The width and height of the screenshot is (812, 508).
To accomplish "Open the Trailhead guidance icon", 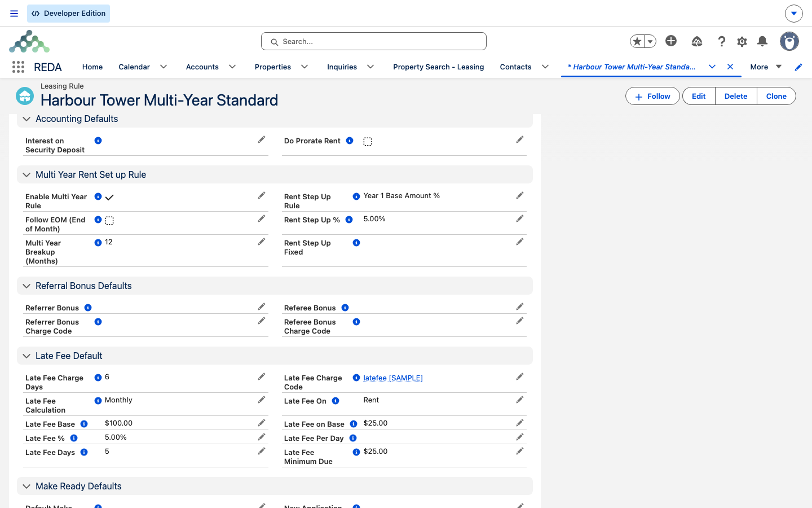I will pyautogui.click(x=697, y=41).
